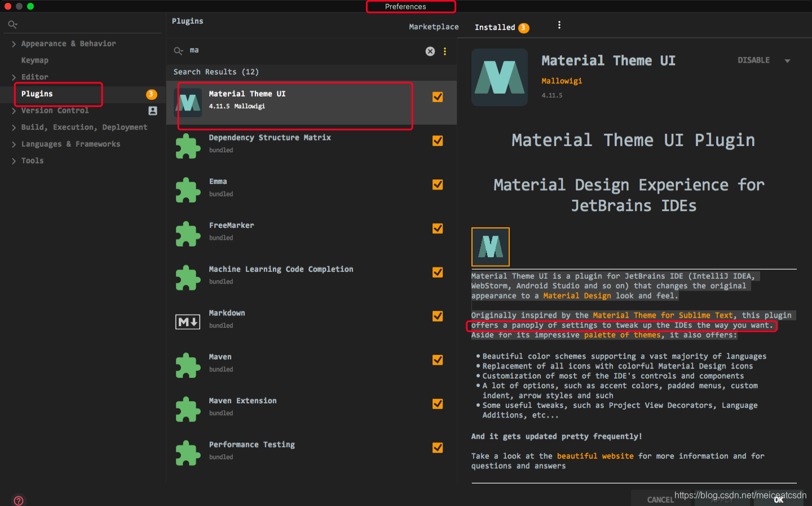Toggle the Markdown plugin checkbox

(438, 316)
